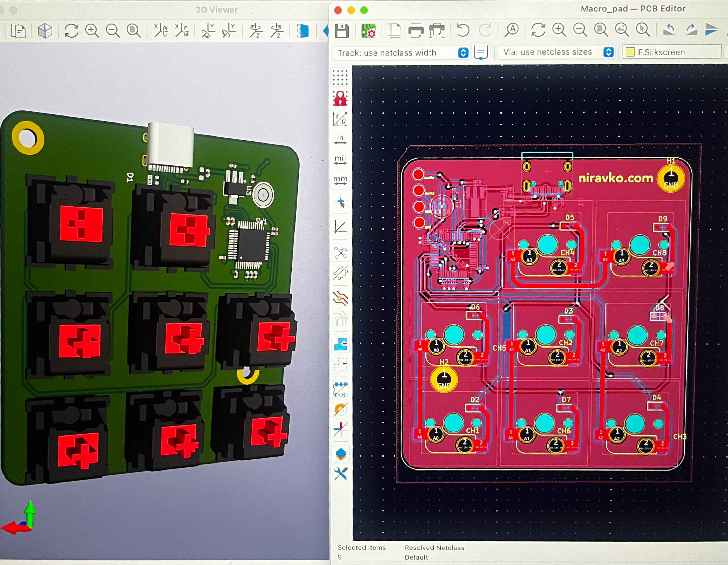
Task: Undo the last edit
Action: tap(463, 31)
